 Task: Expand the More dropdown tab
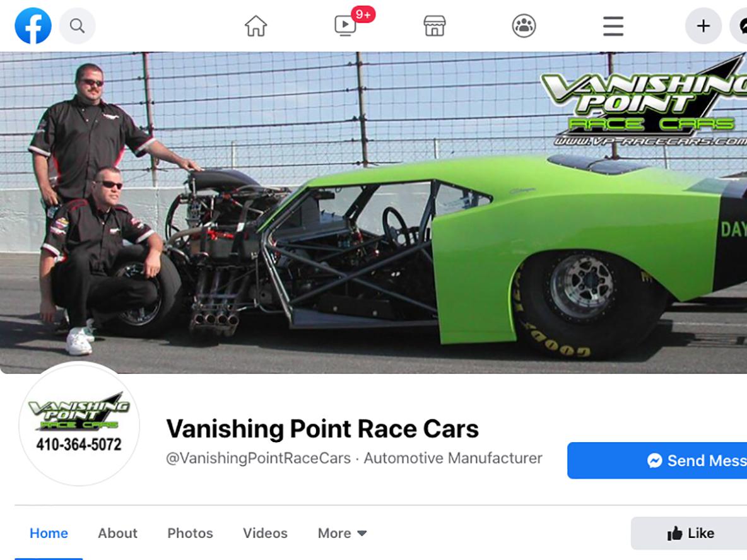tap(342, 533)
